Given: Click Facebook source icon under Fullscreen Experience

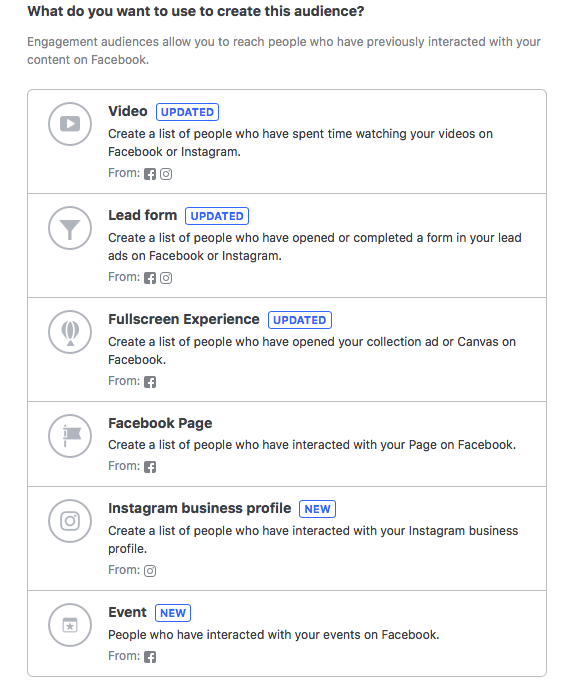Looking at the screenshot, I should coord(150,382).
